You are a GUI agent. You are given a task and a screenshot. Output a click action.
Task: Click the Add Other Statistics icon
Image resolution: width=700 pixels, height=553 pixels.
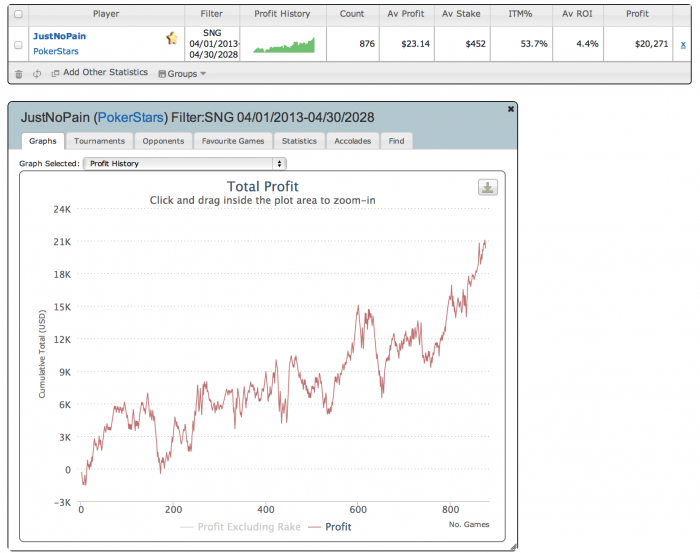(55, 73)
